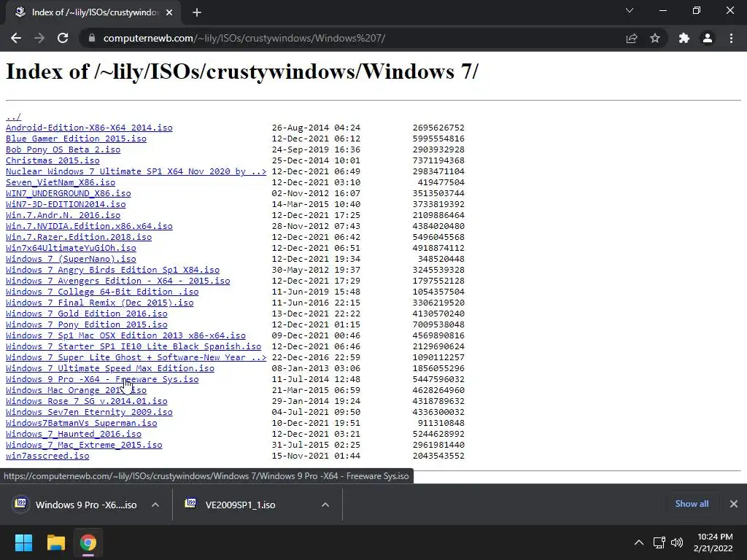This screenshot has width=747, height=560.
Task: Open the volume speaker icon in tray
Action: [x=676, y=542]
